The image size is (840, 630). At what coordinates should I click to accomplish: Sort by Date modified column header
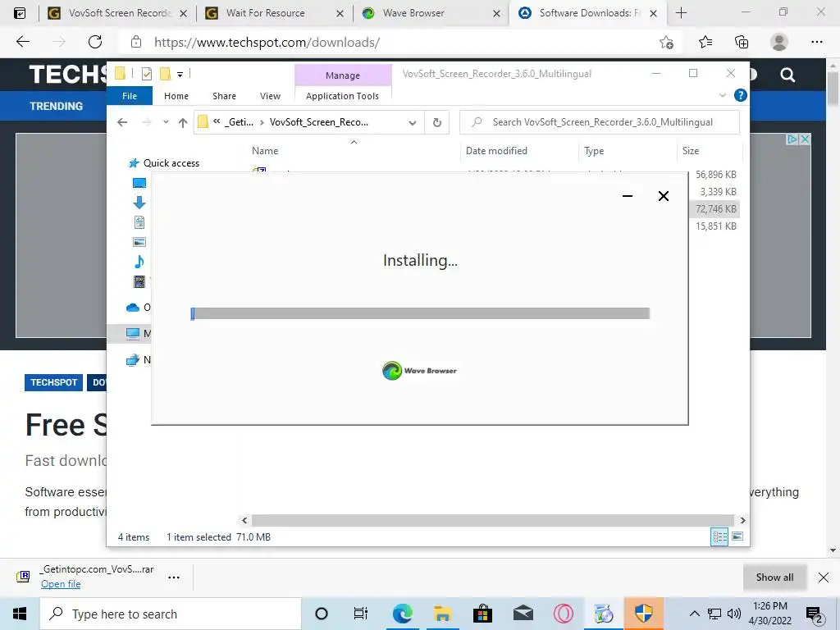496,151
